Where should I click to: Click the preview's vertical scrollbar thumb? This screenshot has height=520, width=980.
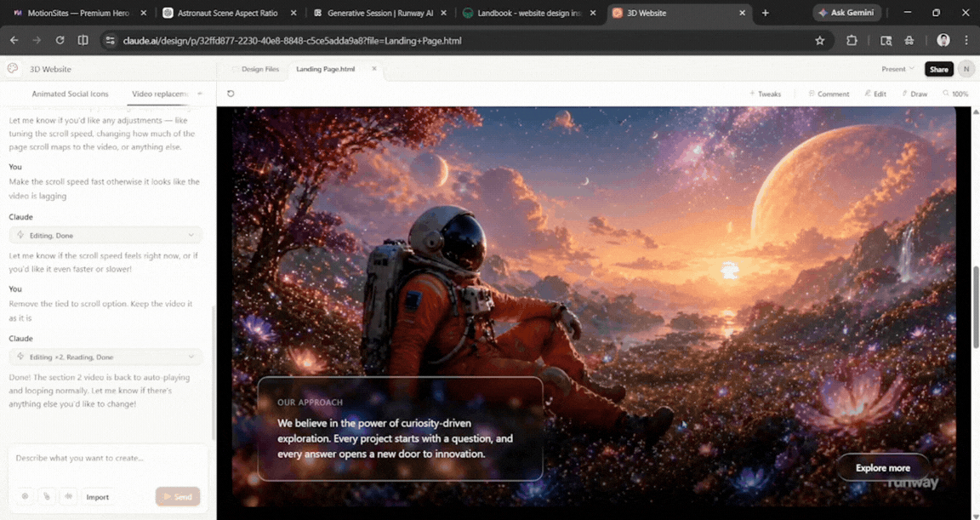976,307
